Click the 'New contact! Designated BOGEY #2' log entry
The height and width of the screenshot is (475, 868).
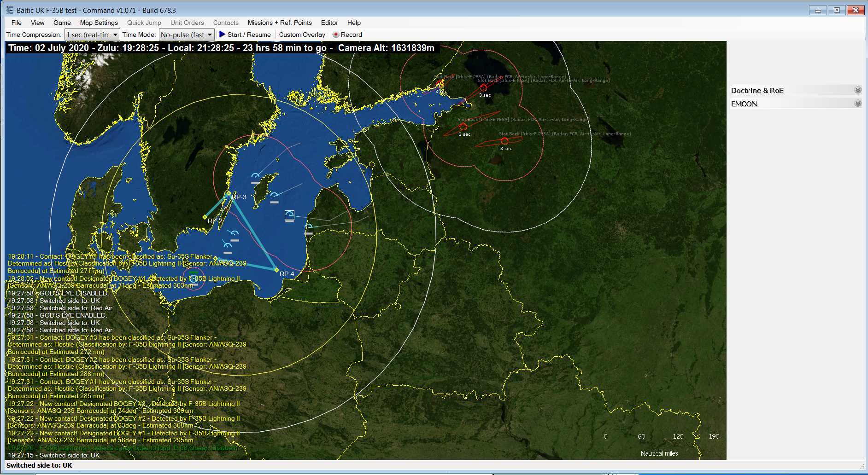coord(124,422)
